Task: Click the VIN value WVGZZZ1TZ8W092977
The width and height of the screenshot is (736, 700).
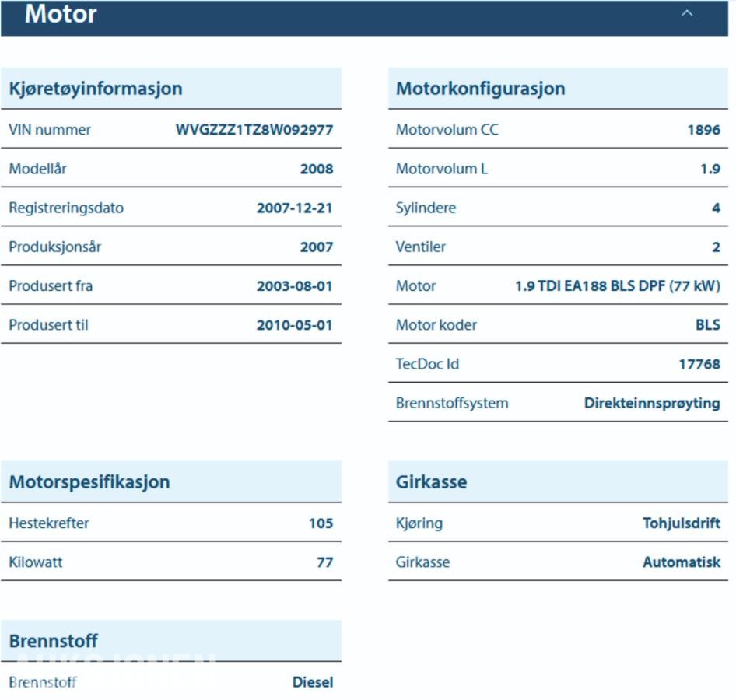Action: (x=254, y=129)
